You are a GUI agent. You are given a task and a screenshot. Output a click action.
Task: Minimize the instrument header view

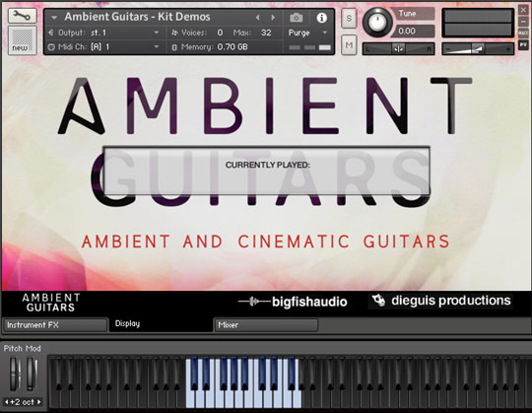[x=523, y=22]
